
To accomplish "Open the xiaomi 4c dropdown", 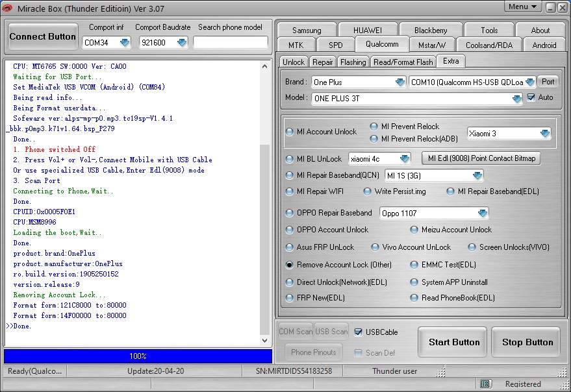I will (x=405, y=159).
